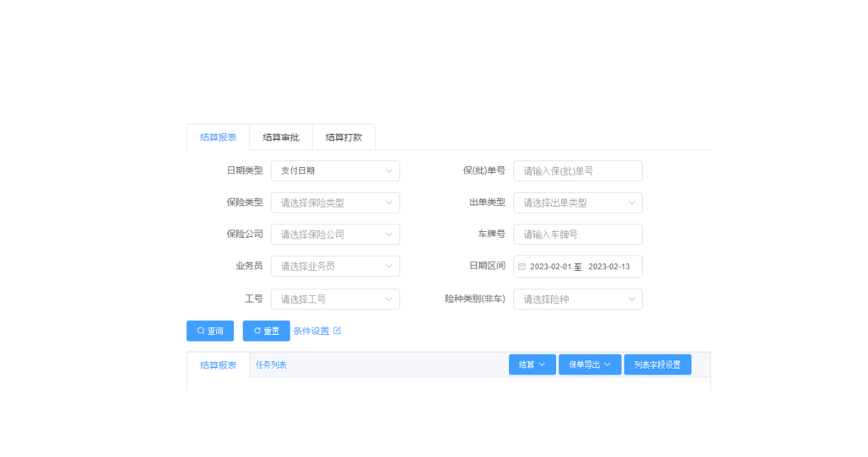This screenshot has width=868, height=457.
Task: Focus the 车牌号 input field
Action: tap(578, 234)
